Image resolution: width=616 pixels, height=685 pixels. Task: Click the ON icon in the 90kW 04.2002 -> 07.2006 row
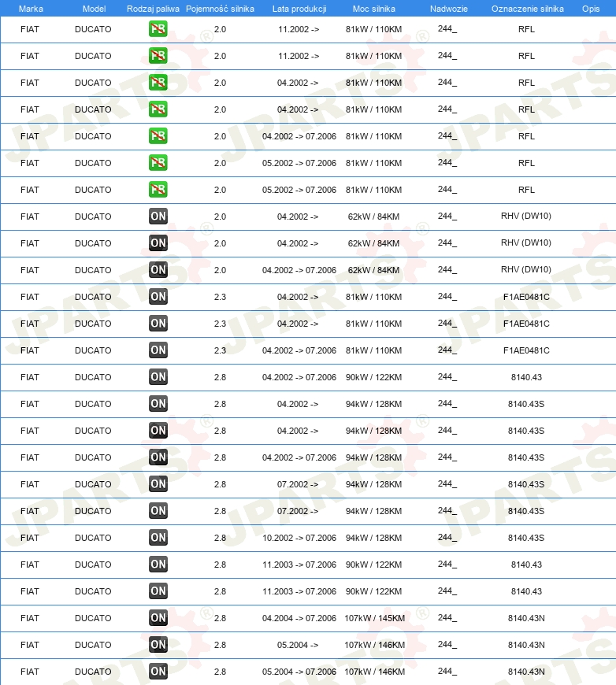pyautogui.click(x=158, y=376)
